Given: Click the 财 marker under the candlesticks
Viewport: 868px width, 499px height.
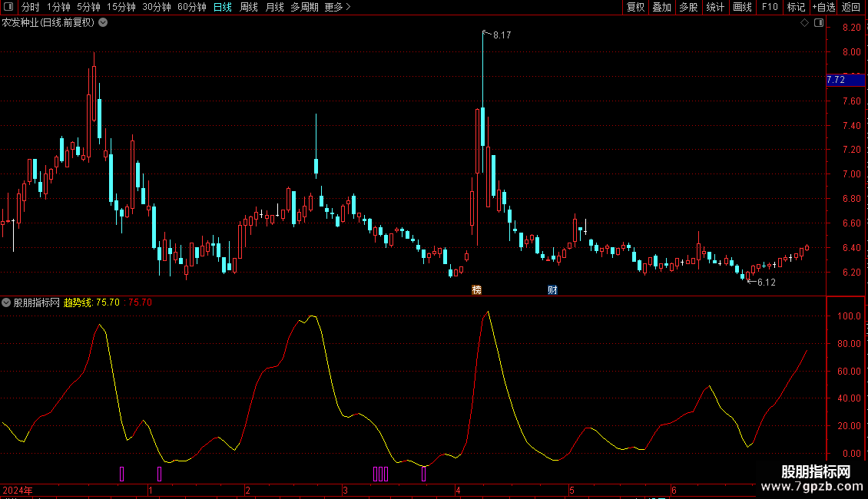Looking at the screenshot, I should pyautogui.click(x=552, y=290).
